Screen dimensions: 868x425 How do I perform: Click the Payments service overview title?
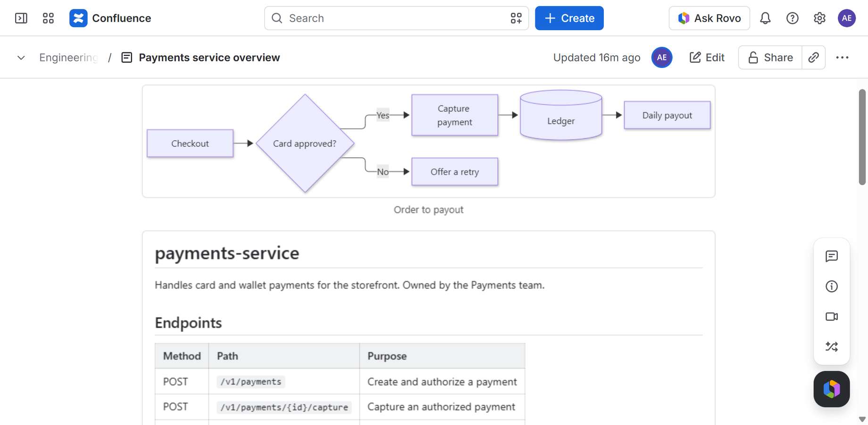pos(209,58)
